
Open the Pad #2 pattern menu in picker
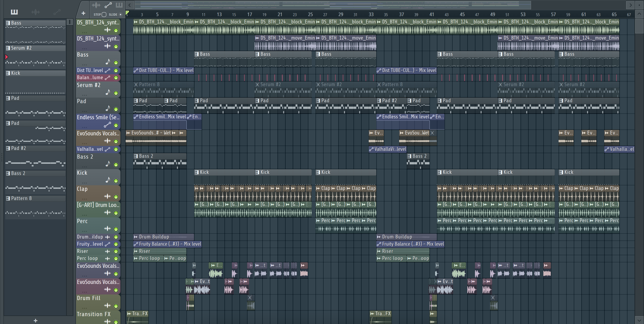(8, 148)
